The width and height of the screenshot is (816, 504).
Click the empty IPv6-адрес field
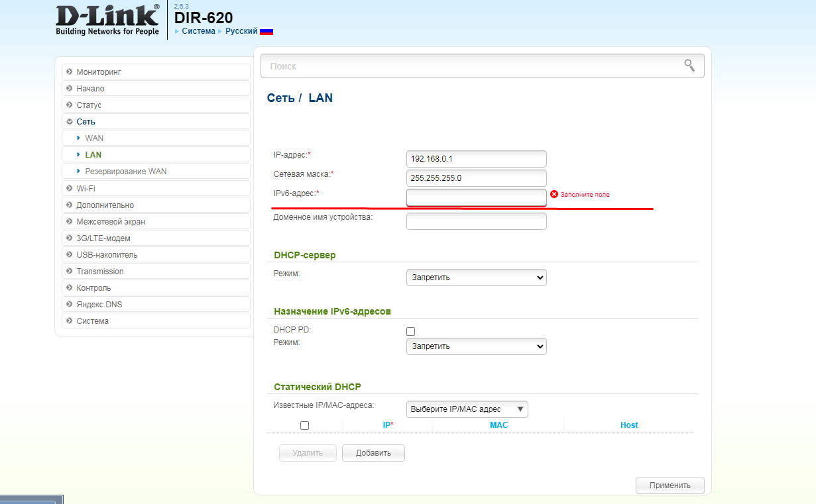click(476, 197)
